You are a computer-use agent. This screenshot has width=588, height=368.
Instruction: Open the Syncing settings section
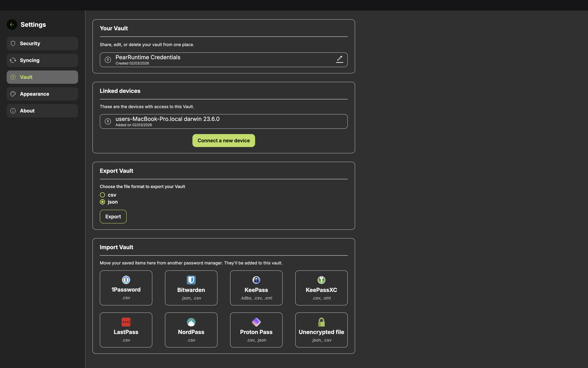(42, 60)
